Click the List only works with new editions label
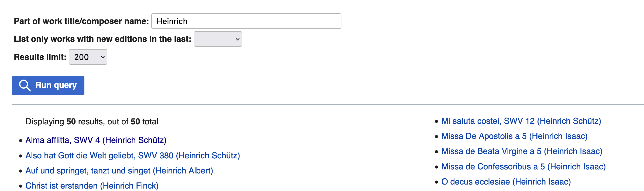Screen dimensions: 644x191 click(102, 39)
